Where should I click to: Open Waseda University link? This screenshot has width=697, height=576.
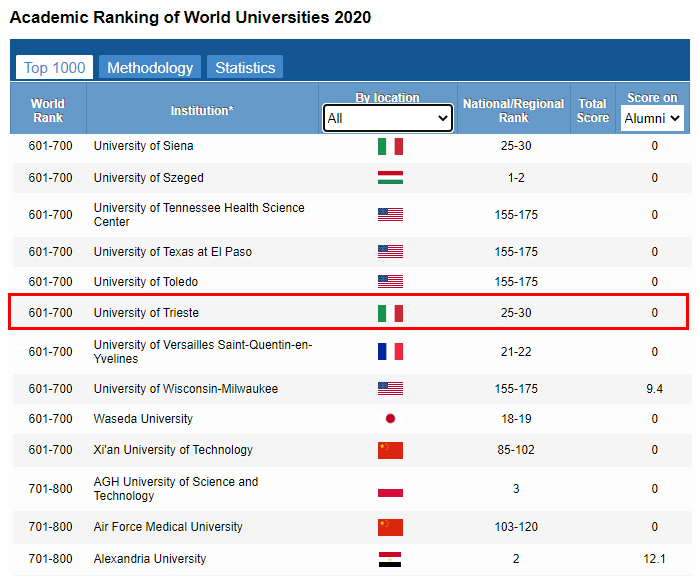pos(143,419)
